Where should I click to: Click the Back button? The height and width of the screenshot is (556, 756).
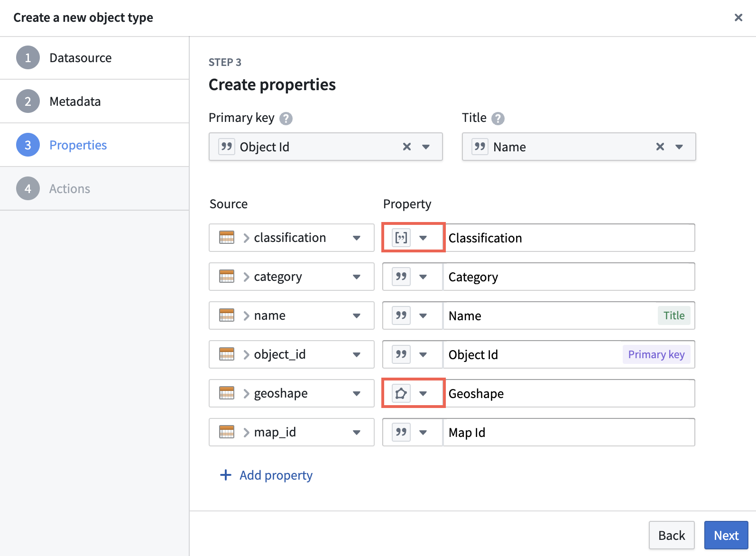(672, 535)
